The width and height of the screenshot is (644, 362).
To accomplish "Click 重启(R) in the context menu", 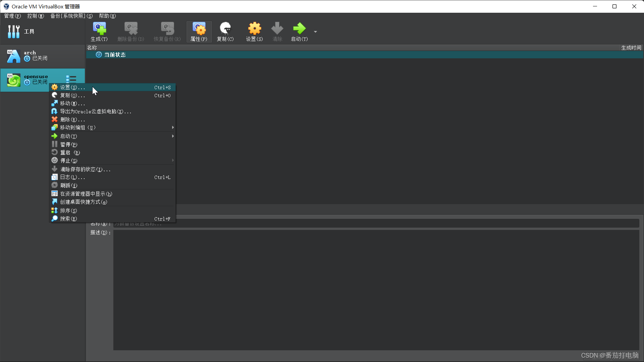I will [112, 153].
